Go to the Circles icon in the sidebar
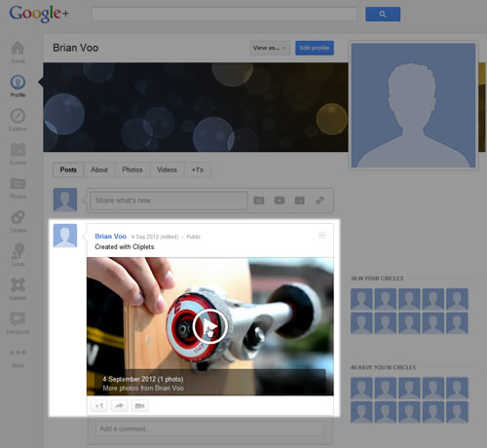 (18, 217)
